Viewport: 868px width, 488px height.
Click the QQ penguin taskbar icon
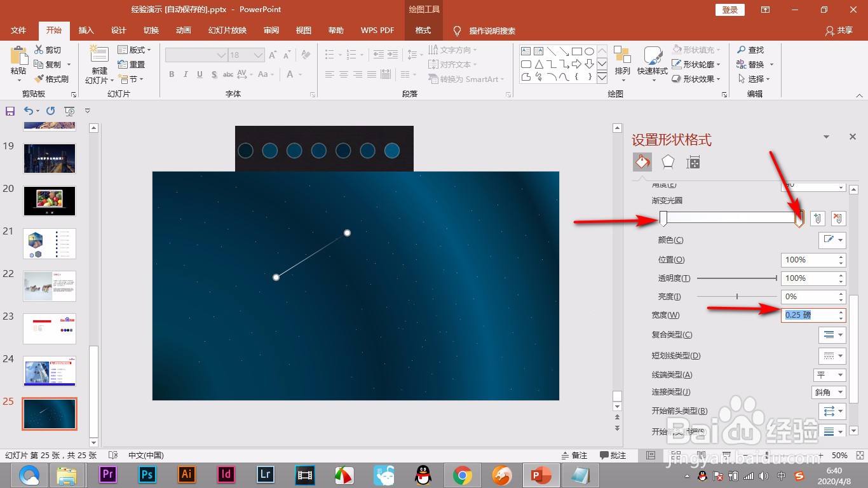(x=423, y=475)
